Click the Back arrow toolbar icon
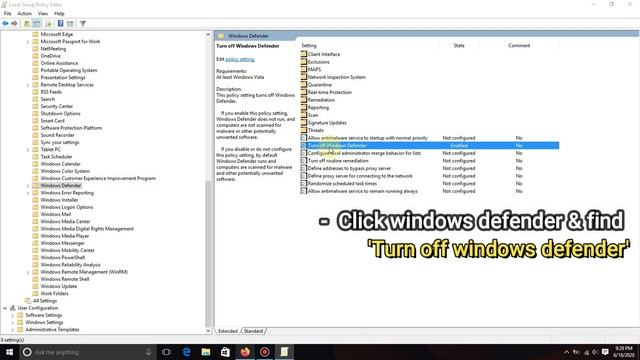This screenshot has width=640, height=360. [x=5, y=24]
